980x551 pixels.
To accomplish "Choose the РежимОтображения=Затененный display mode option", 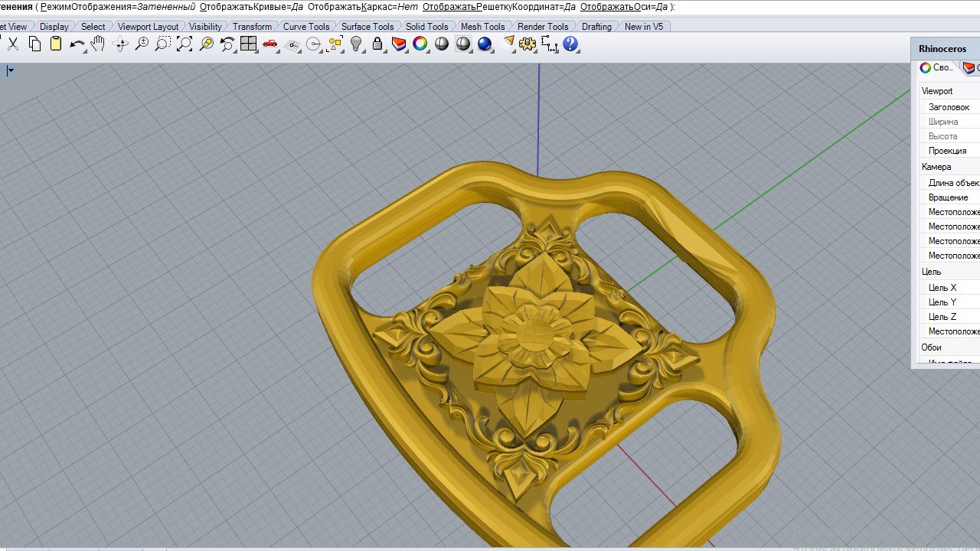I will pos(117,7).
